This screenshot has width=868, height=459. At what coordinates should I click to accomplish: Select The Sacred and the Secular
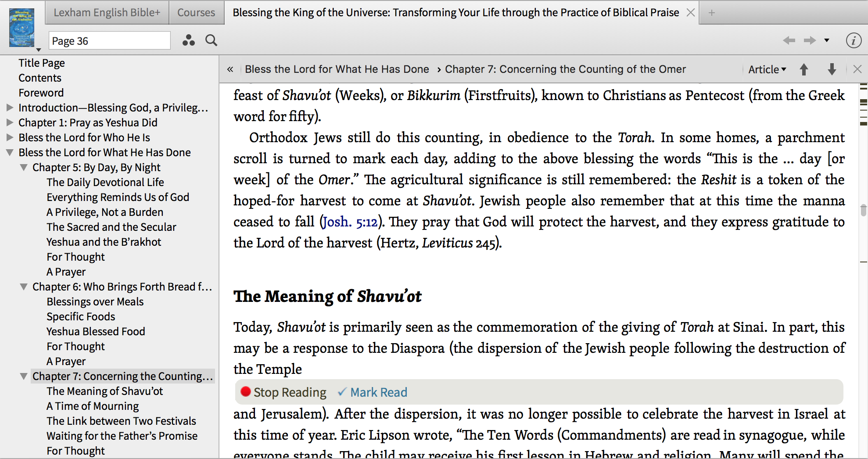click(111, 227)
